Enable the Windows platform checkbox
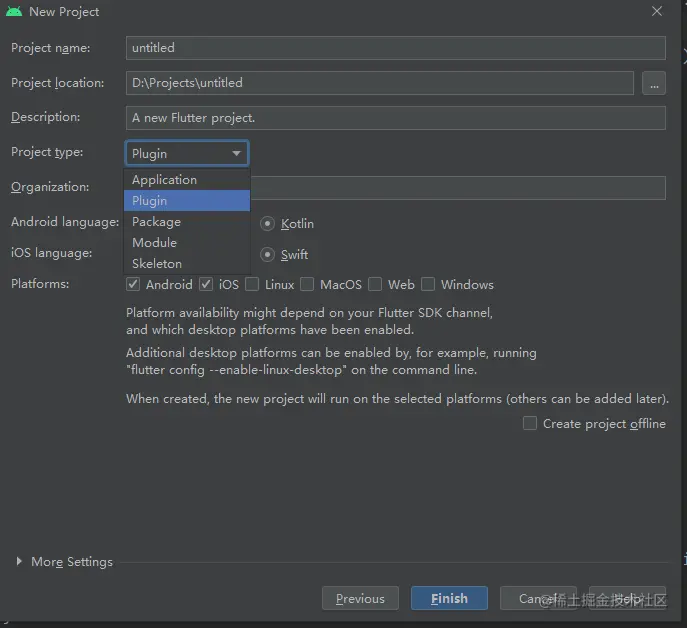This screenshot has height=628, width=687. click(428, 284)
